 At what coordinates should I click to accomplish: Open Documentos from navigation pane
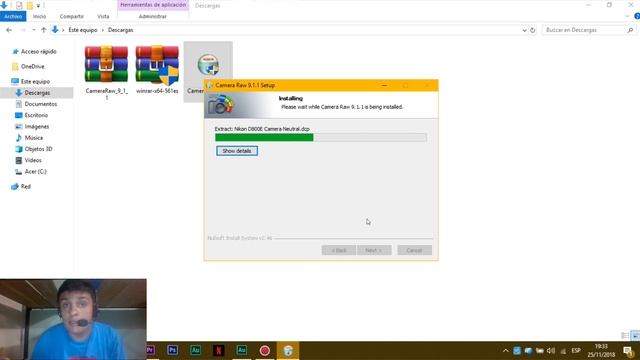tap(40, 104)
